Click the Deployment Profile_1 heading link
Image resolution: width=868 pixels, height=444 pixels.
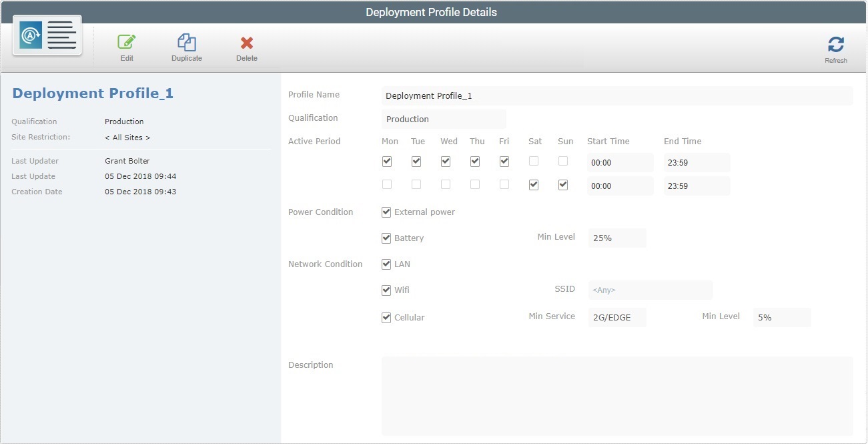(92, 93)
